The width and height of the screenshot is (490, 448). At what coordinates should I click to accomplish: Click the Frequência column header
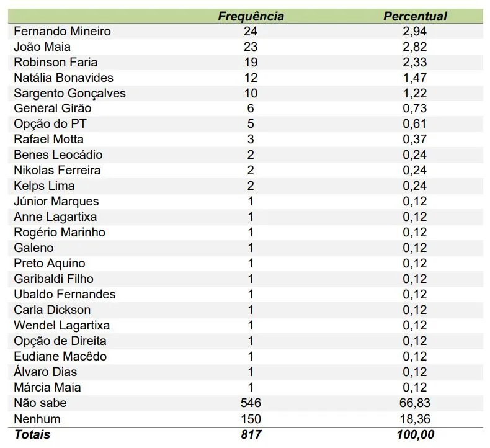click(x=251, y=17)
